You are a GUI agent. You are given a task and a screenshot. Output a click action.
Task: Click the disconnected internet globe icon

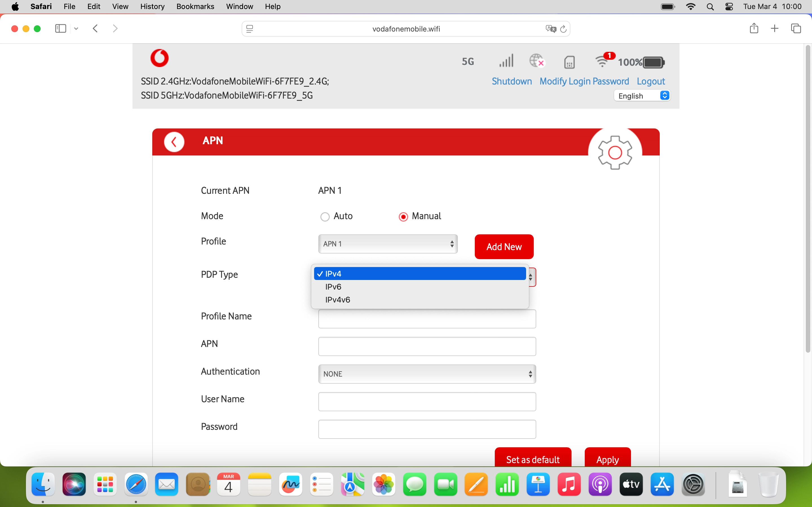point(537,61)
